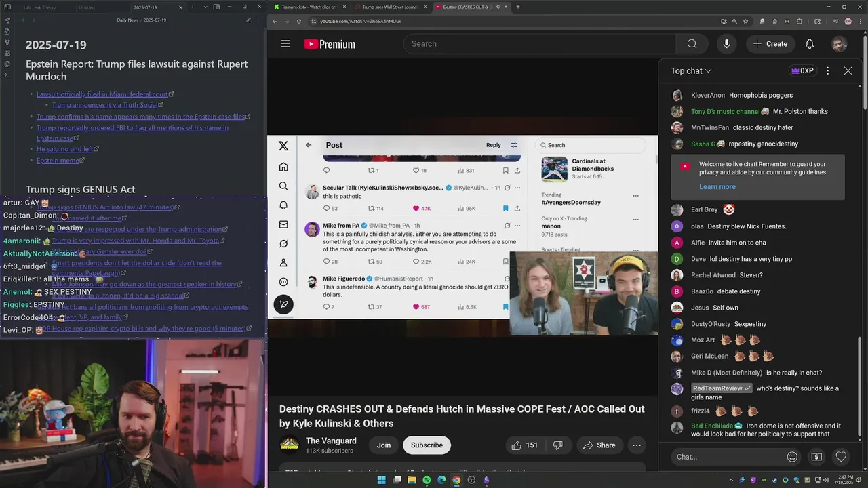Dislike the video
868x488 pixels.
click(x=558, y=445)
